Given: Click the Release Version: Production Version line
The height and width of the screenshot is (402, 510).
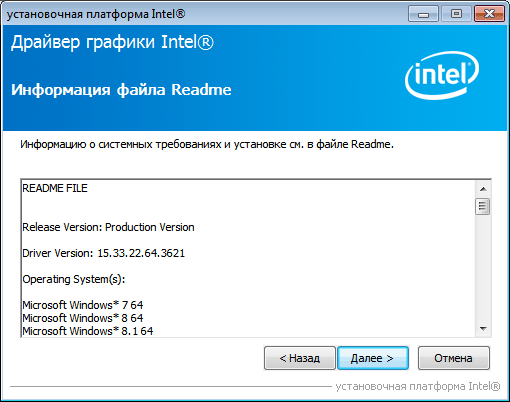Looking at the screenshot, I should [108, 227].
